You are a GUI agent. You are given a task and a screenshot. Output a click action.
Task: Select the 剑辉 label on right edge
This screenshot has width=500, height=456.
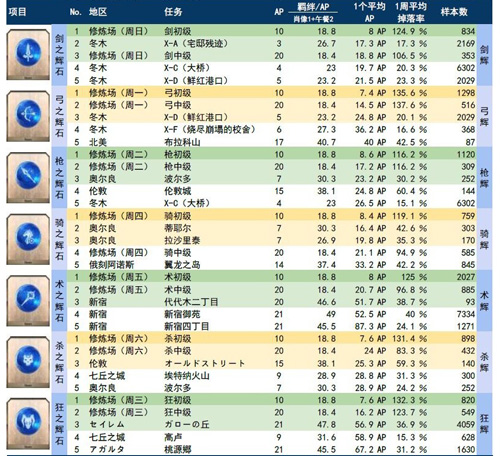(x=484, y=55)
